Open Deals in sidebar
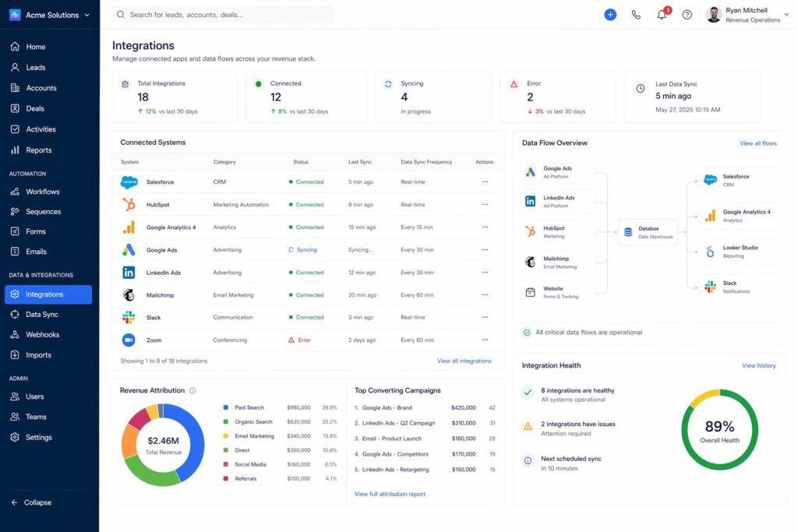Screen dimensions: 798x532 point(48,108)
